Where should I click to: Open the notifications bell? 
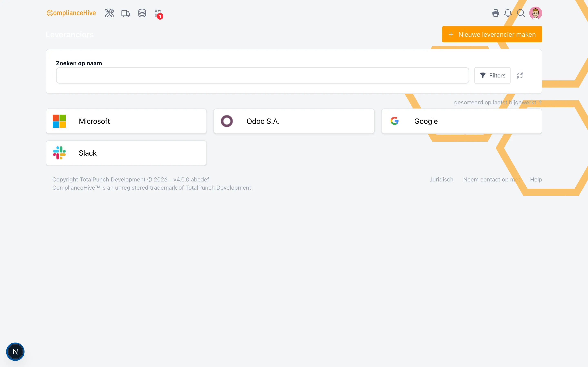click(x=508, y=13)
